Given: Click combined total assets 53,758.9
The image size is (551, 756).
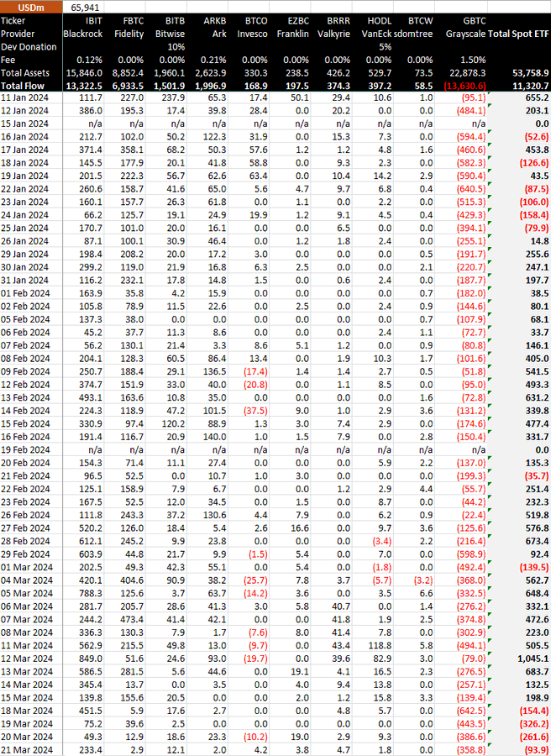Looking at the screenshot, I should point(530,73).
